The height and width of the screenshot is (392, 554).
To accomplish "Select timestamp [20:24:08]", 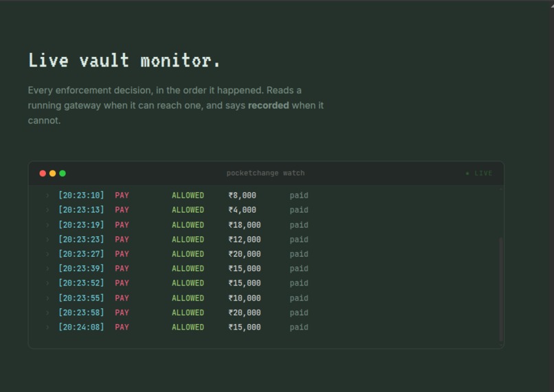I will (81, 327).
